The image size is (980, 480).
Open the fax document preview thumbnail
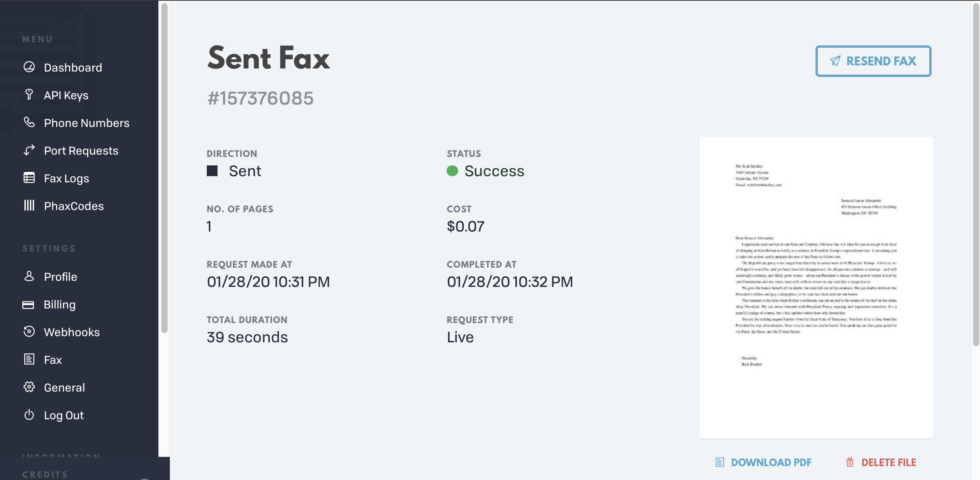[816, 287]
